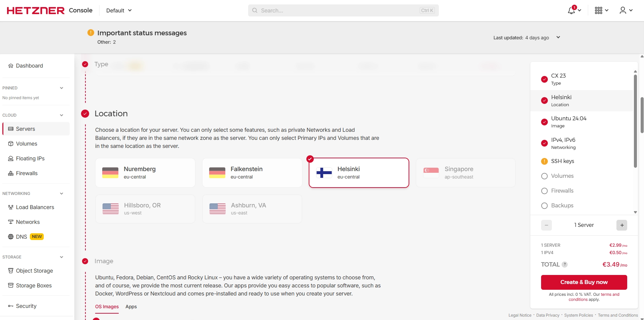Click the Dashboard home icon
Screen dimensions: 644x320
pos(11,66)
